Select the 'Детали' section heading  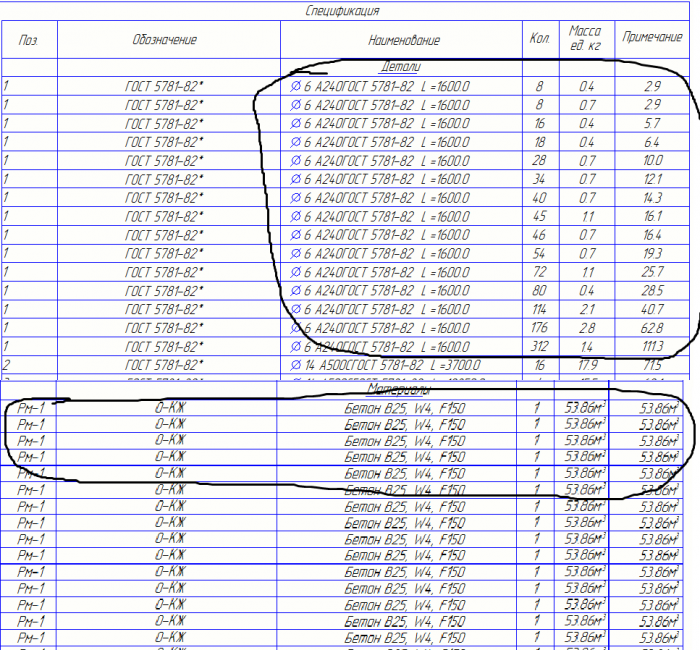coord(400,67)
